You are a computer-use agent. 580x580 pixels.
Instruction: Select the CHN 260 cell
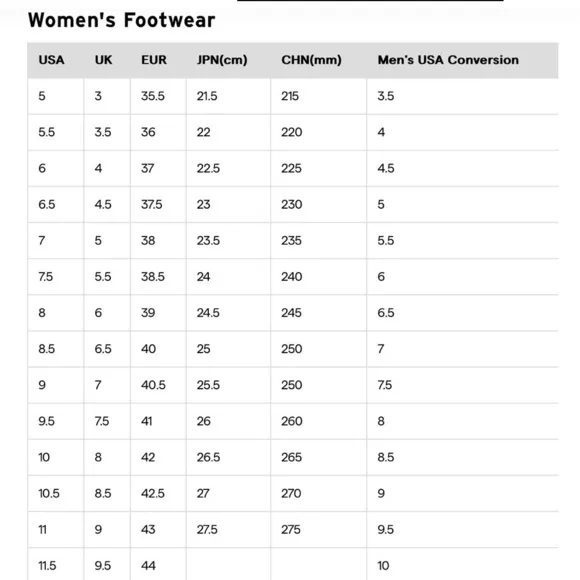[318, 421]
